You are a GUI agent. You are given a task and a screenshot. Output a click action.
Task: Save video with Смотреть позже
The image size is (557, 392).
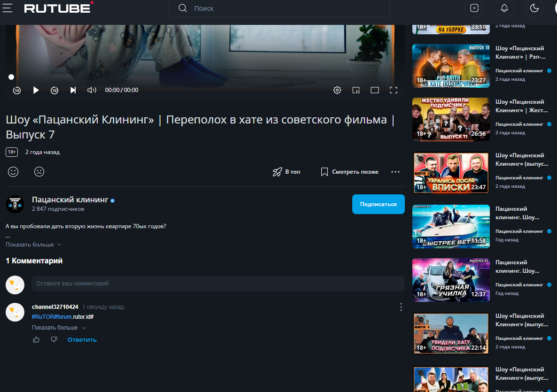pos(349,172)
